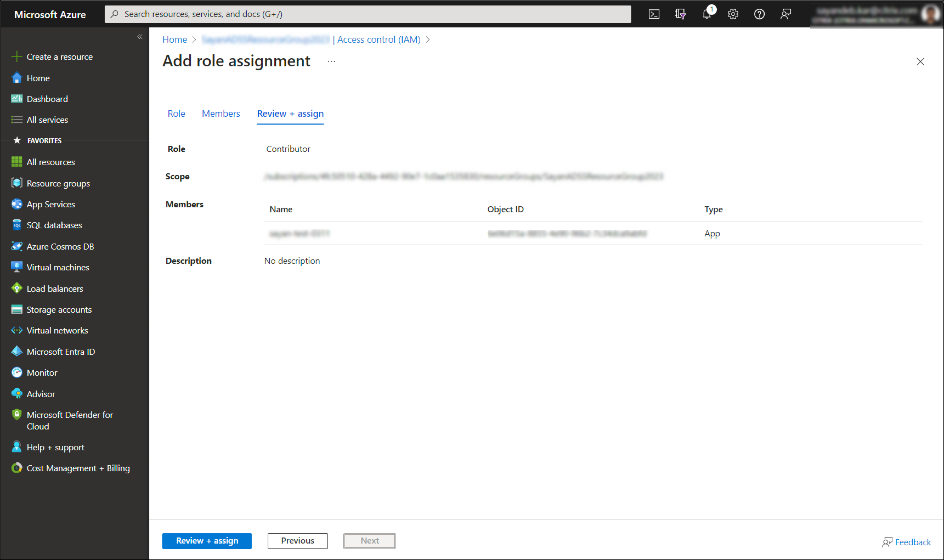Open Cost Management + Billing
Screen dimensions: 944x560
[x=70, y=468]
